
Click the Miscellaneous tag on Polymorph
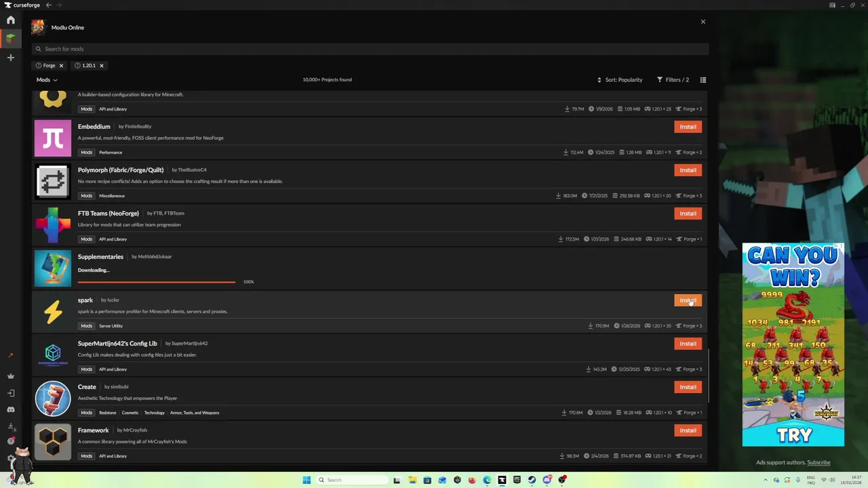[112, 196]
